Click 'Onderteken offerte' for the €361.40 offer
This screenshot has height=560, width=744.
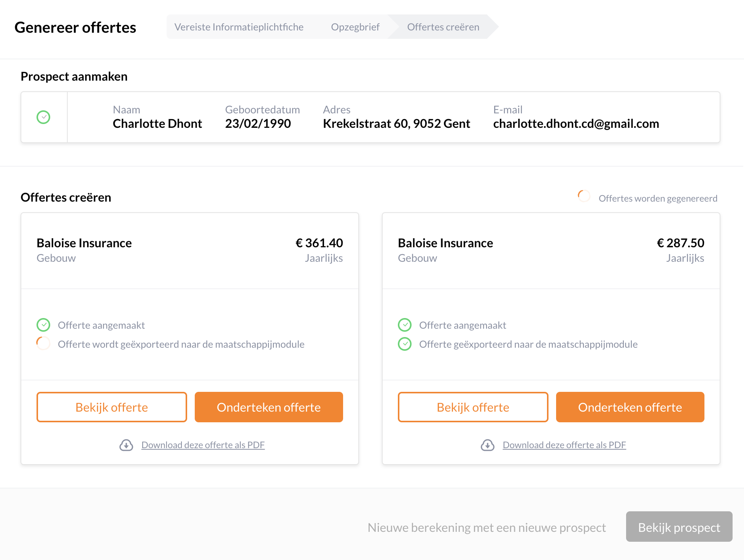pyautogui.click(x=269, y=407)
